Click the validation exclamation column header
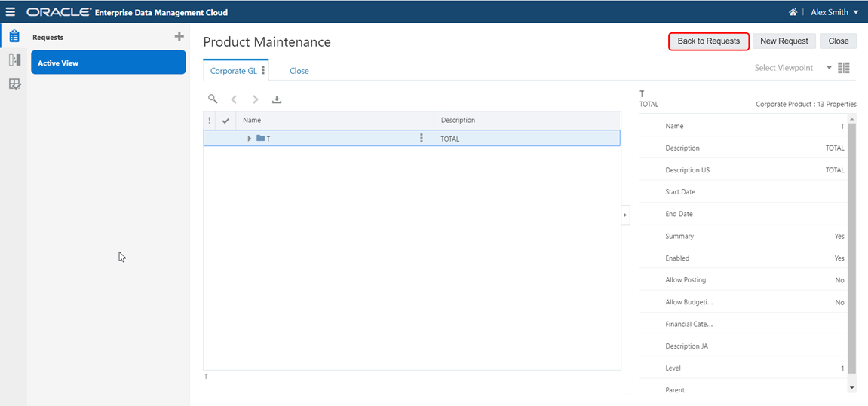Screen dimensions: 868x406 point(209,120)
